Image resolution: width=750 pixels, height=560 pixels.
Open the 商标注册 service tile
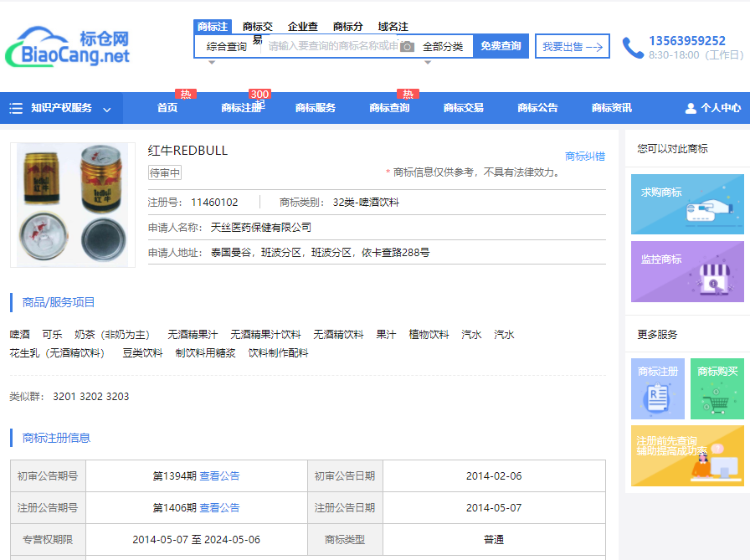[x=658, y=388]
